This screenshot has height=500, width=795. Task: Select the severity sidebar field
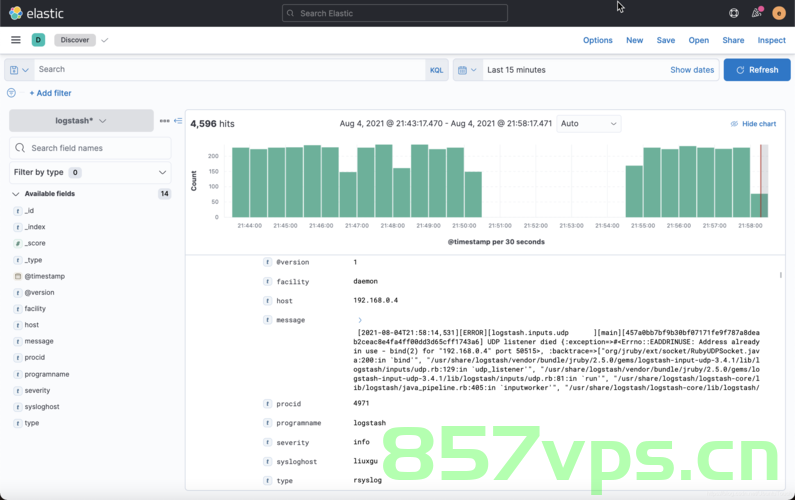click(37, 390)
